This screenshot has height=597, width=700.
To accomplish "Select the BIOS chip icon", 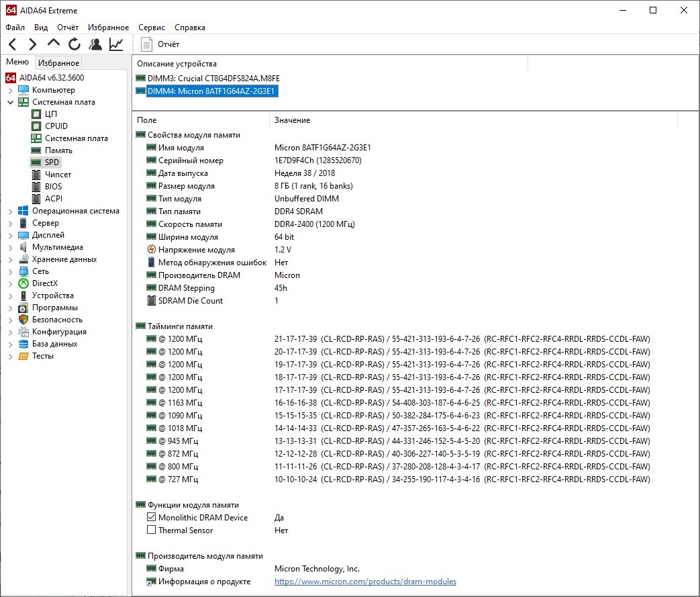I will tap(36, 187).
